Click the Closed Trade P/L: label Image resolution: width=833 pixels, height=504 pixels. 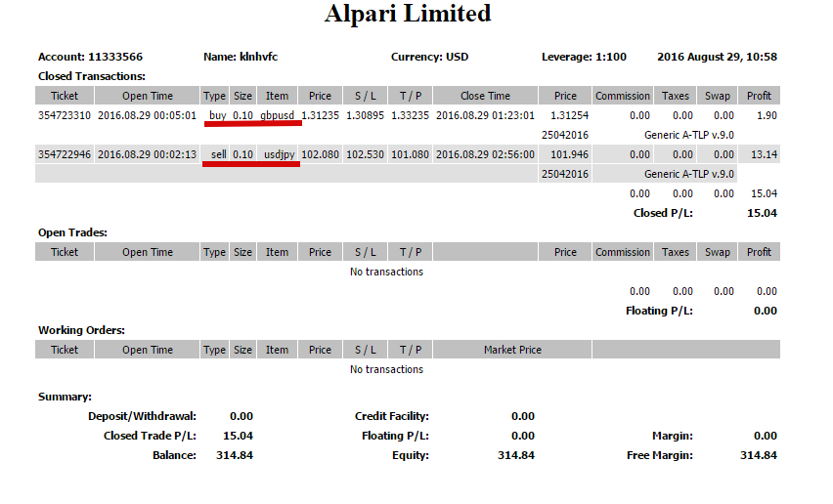[150, 436]
